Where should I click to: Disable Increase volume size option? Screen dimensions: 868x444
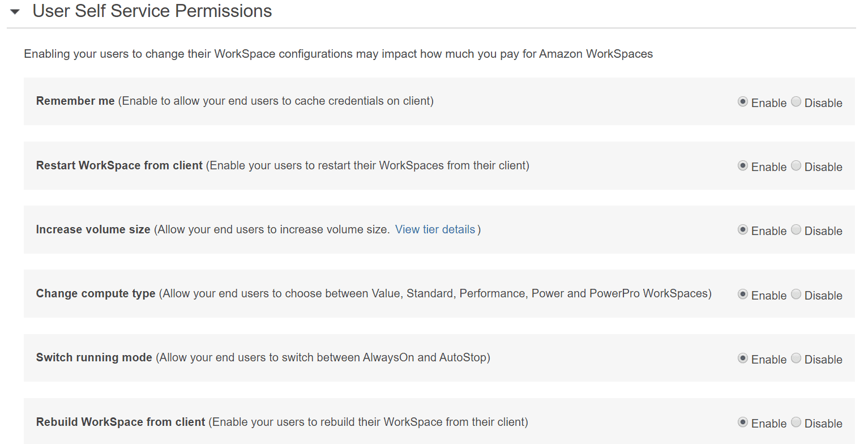[796, 230]
